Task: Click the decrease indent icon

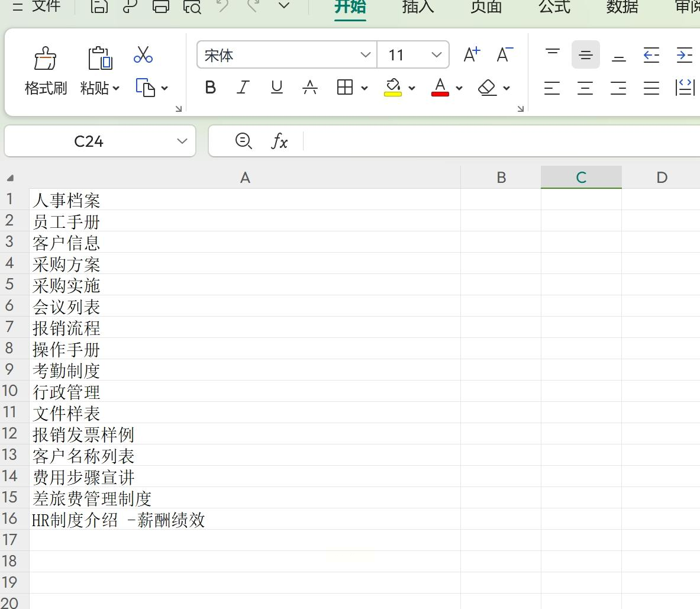Action: [x=651, y=55]
